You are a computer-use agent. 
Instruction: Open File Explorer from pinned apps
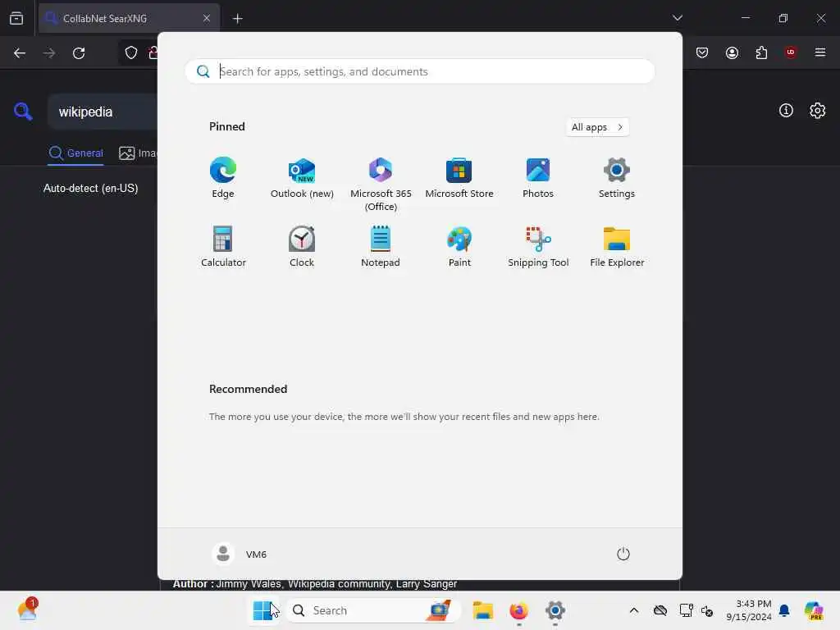pos(617,246)
